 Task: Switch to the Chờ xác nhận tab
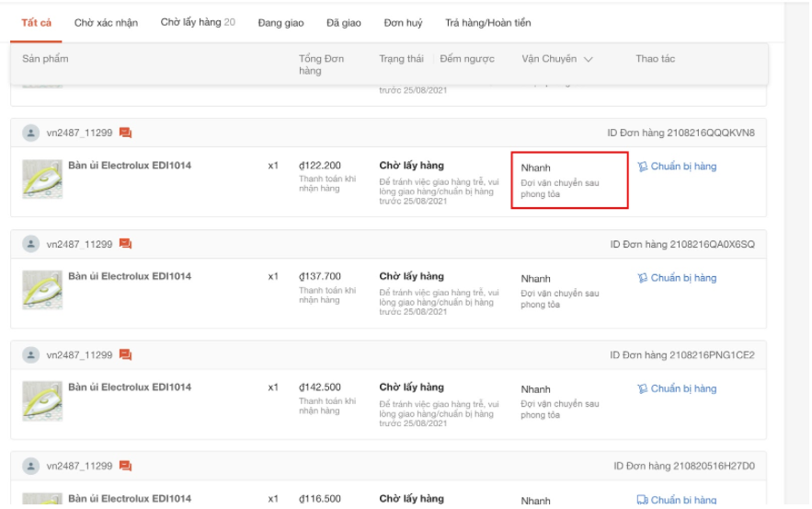106,22
